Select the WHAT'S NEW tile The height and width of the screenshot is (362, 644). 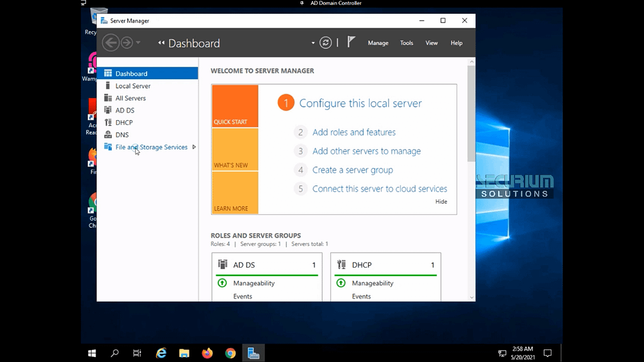pos(235,149)
